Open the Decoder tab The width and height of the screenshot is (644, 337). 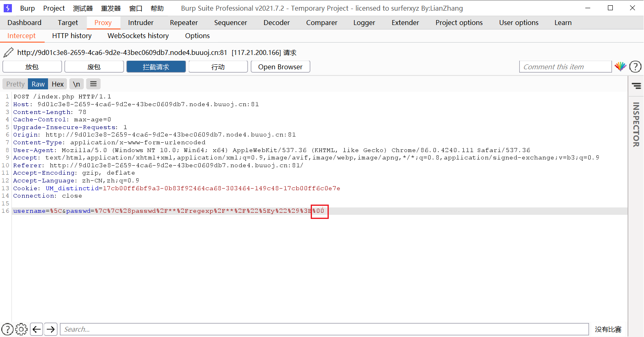point(277,23)
